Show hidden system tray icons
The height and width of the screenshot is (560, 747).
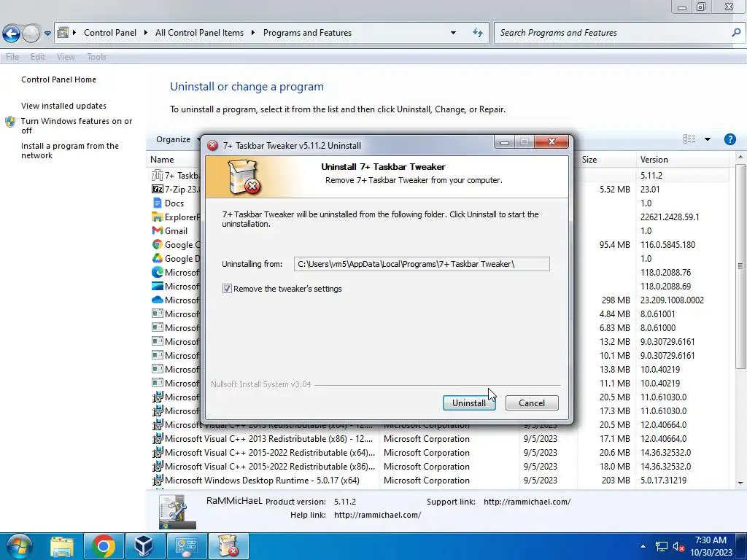(643, 546)
